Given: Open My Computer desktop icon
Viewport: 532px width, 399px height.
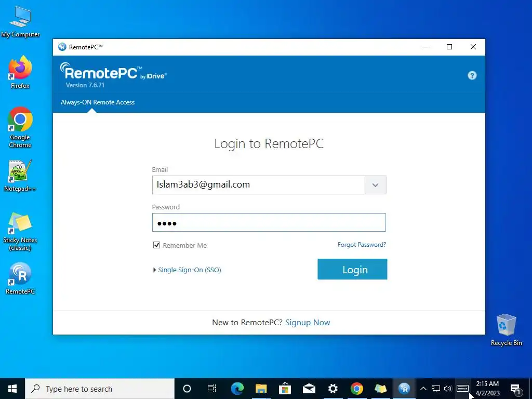Looking at the screenshot, I should click(20, 22).
